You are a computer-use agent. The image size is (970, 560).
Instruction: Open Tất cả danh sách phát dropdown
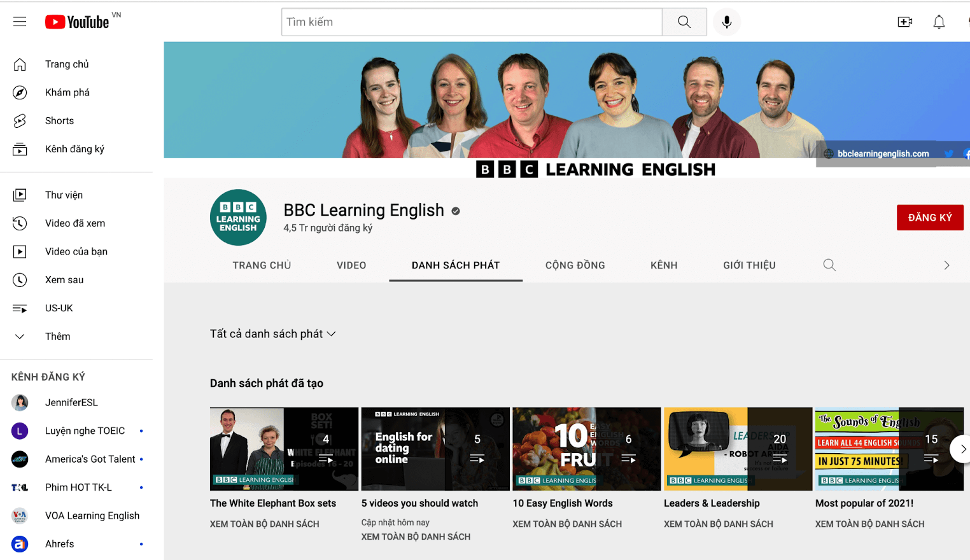272,334
